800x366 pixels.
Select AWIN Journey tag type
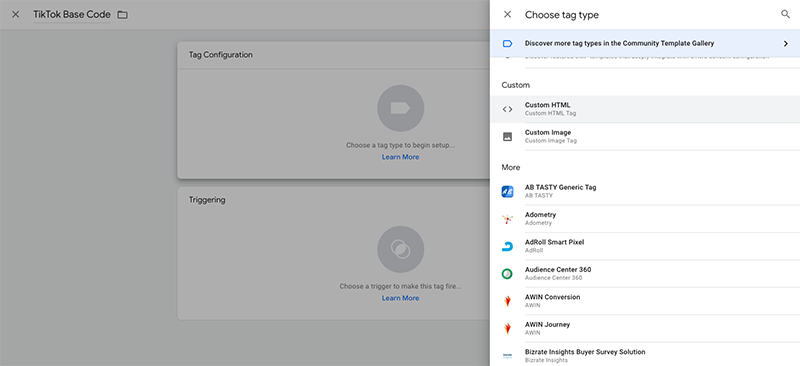coord(645,328)
